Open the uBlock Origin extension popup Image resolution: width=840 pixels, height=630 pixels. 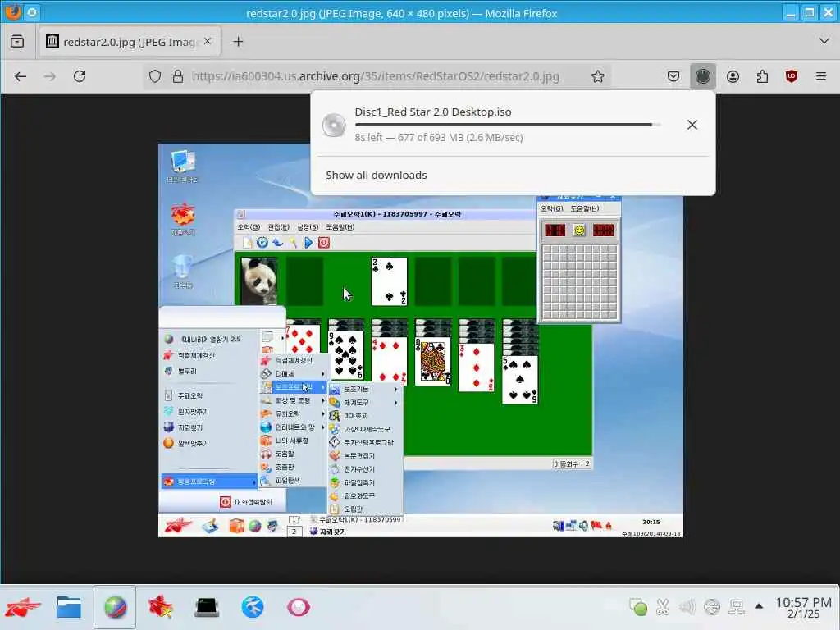tap(792, 76)
